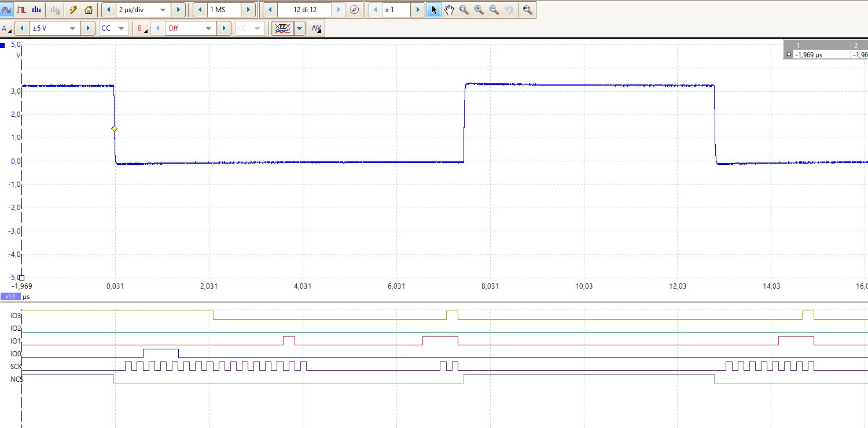Increase channel B range from Off
This screenshot has height=428, width=868.
click(224, 28)
